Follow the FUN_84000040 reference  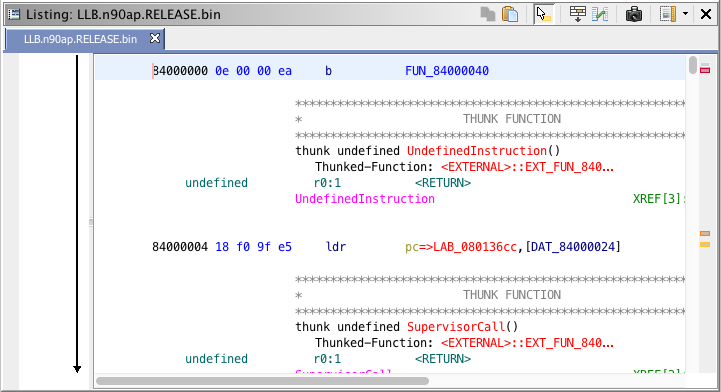pyautogui.click(x=447, y=71)
